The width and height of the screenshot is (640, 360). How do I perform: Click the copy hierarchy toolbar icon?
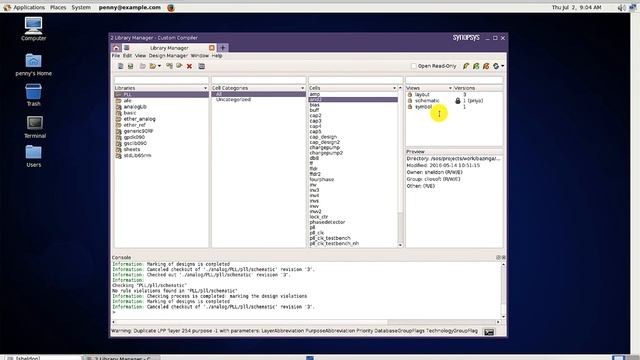169,66
